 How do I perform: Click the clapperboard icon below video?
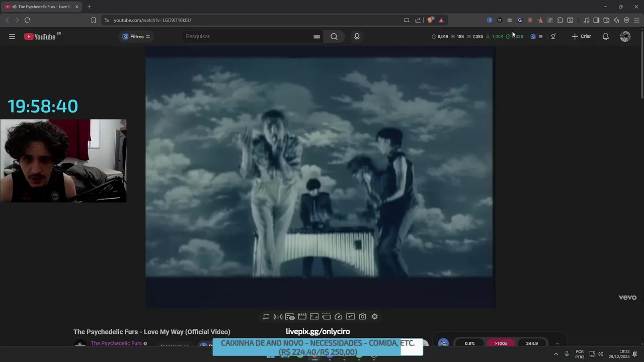302,316
